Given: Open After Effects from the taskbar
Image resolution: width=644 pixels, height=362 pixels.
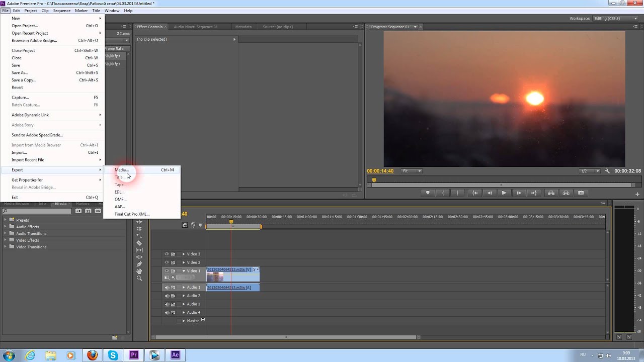Looking at the screenshot, I should click(175, 355).
